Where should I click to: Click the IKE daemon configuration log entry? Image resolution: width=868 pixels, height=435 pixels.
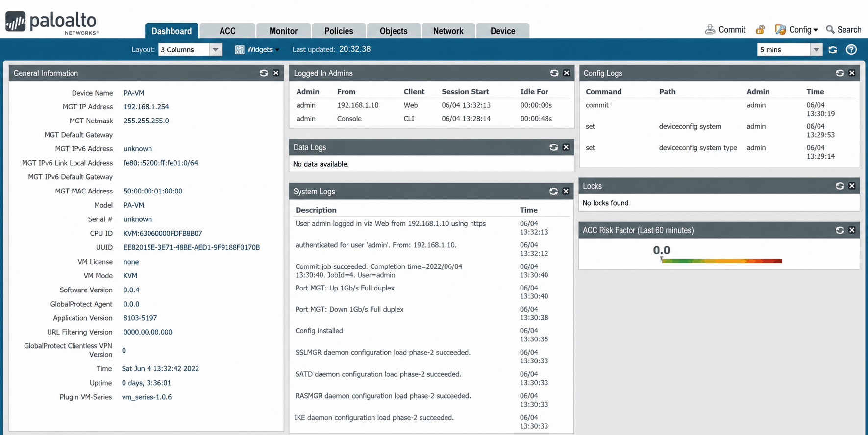[x=374, y=418]
